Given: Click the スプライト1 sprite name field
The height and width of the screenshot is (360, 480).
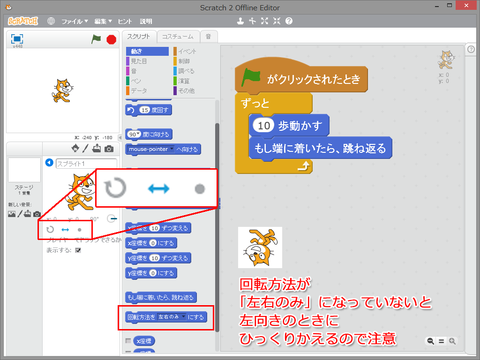Looking at the screenshot, I should click(86, 163).
